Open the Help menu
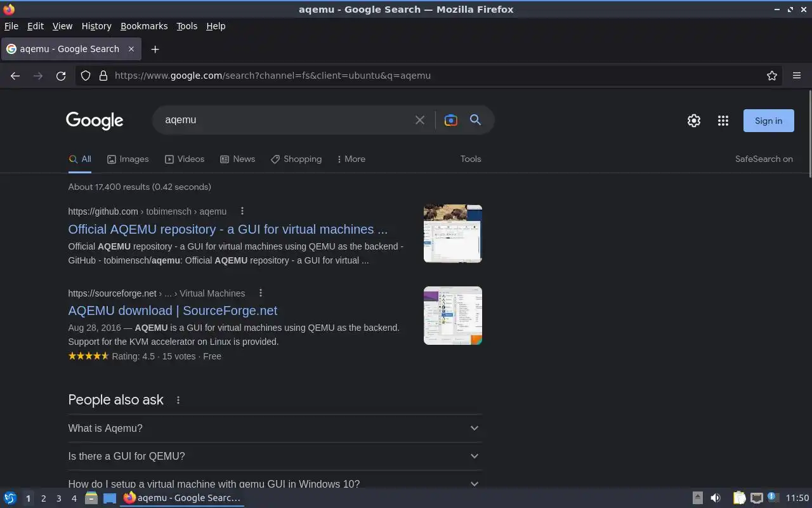This screenshot has height=508, width=812. coord(216,26)
